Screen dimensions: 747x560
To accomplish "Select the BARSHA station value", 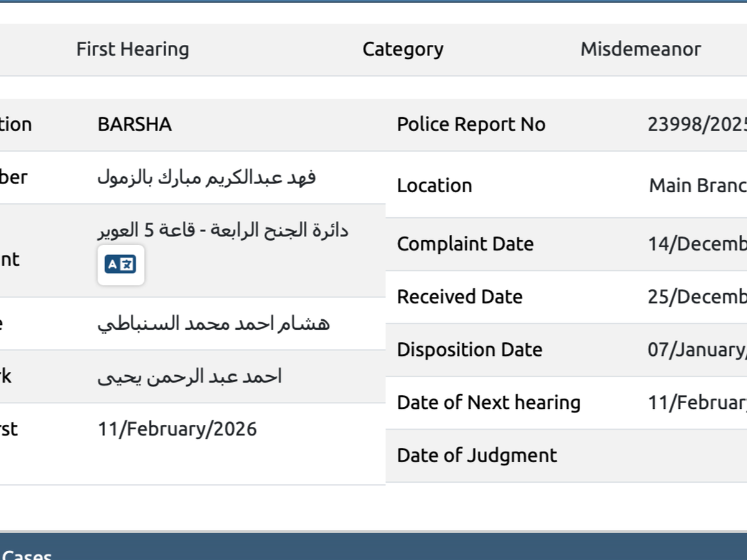I will 134,124.
